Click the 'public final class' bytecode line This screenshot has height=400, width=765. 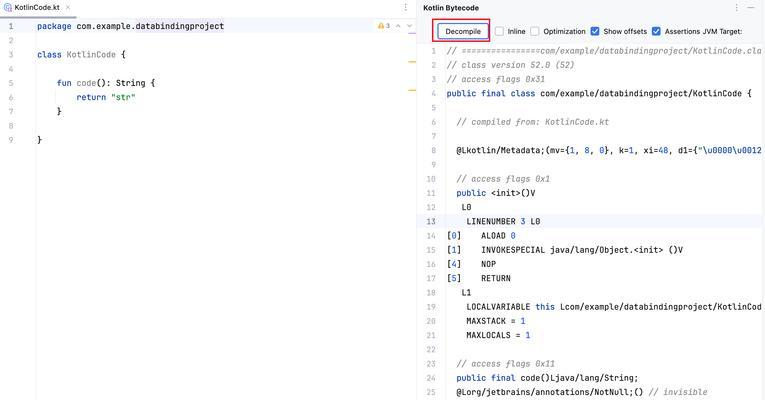coord(599,93)
